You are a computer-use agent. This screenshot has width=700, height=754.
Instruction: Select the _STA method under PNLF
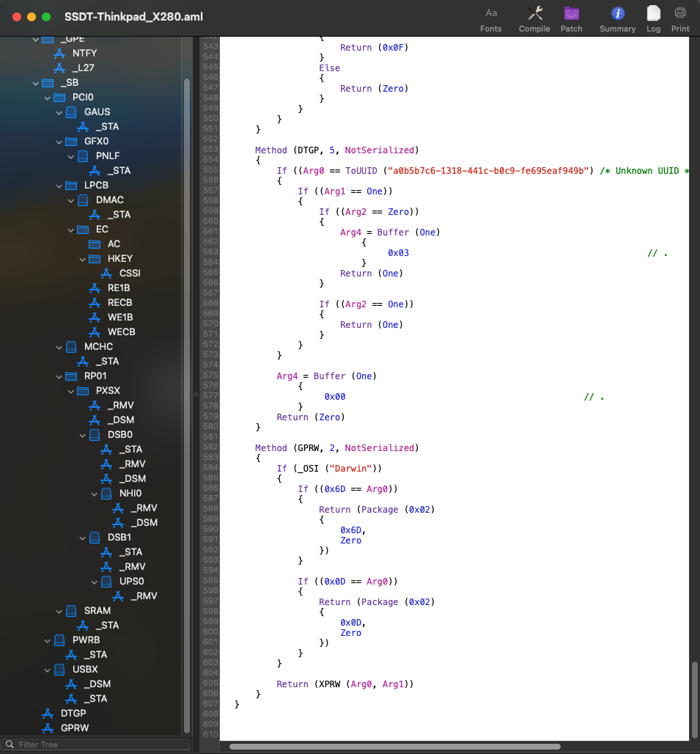(x=119, y=171)
